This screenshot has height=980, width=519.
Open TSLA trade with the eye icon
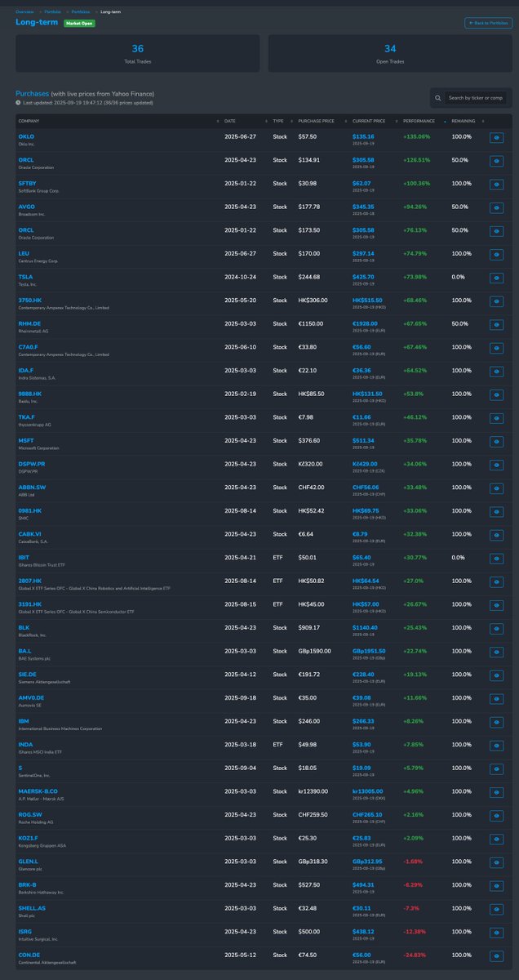coord(497,278)
